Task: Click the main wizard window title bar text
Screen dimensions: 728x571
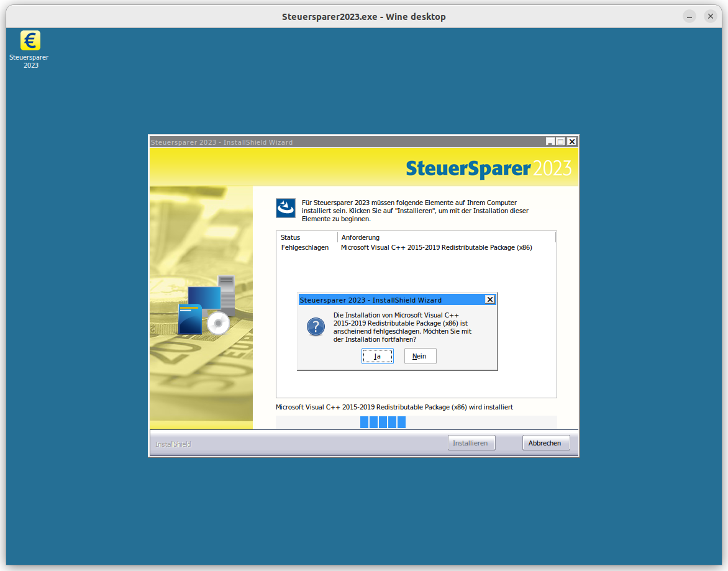Action: coord(222,142)
